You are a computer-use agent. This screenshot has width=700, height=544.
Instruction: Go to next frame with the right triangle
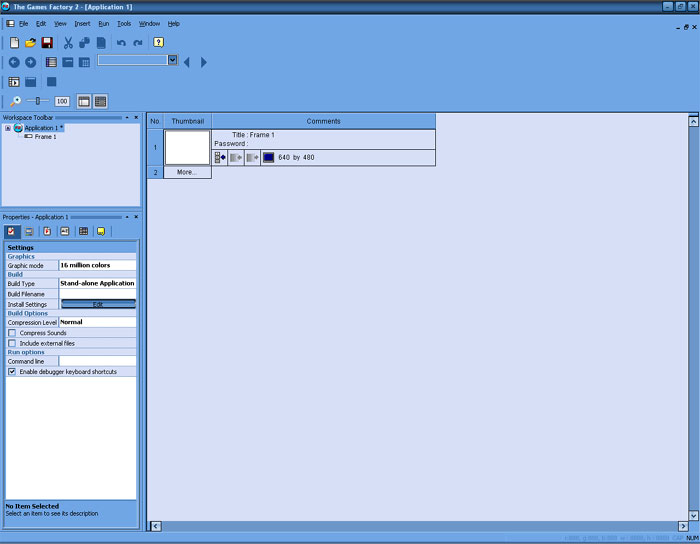coord(204,62)
